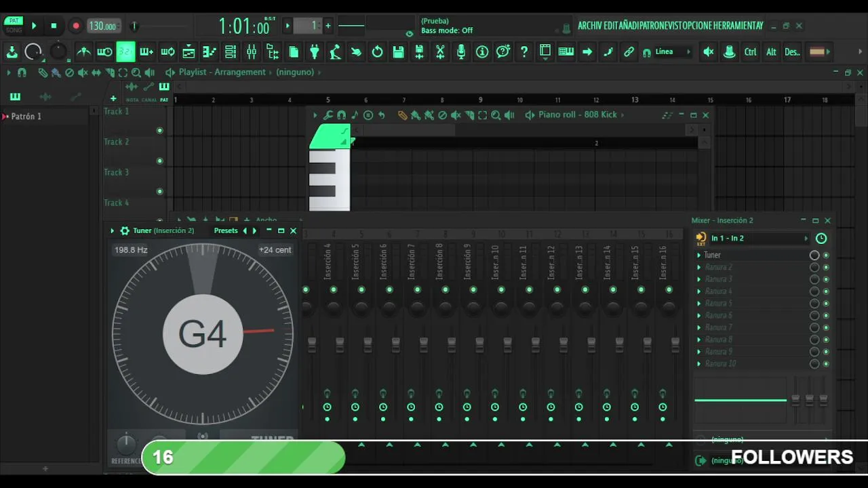Toggle Inserción 4 mixer track mute light
Screen dimensions: 868x488
click(x=334, y=289)
